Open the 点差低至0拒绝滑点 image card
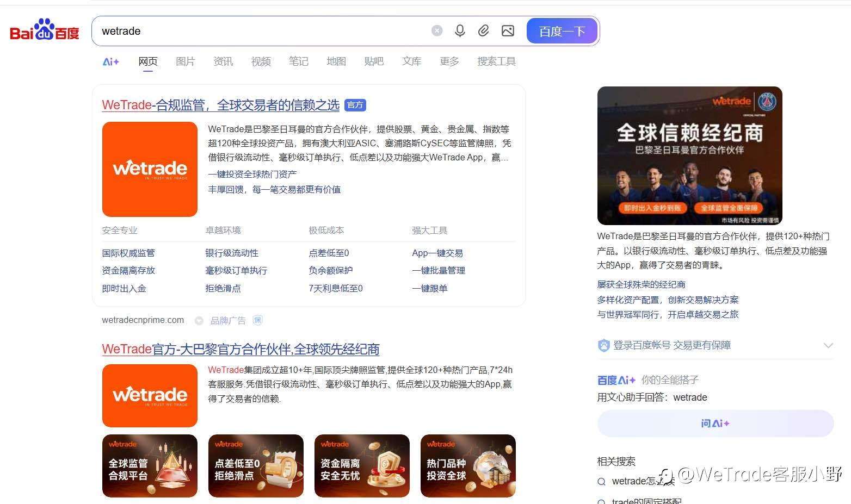 pos(256,466)
